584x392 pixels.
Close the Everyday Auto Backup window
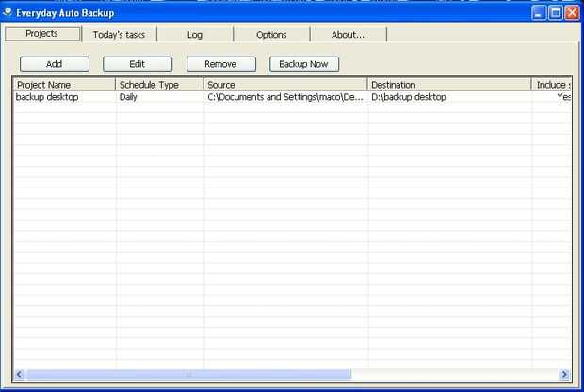pos(572,13)
